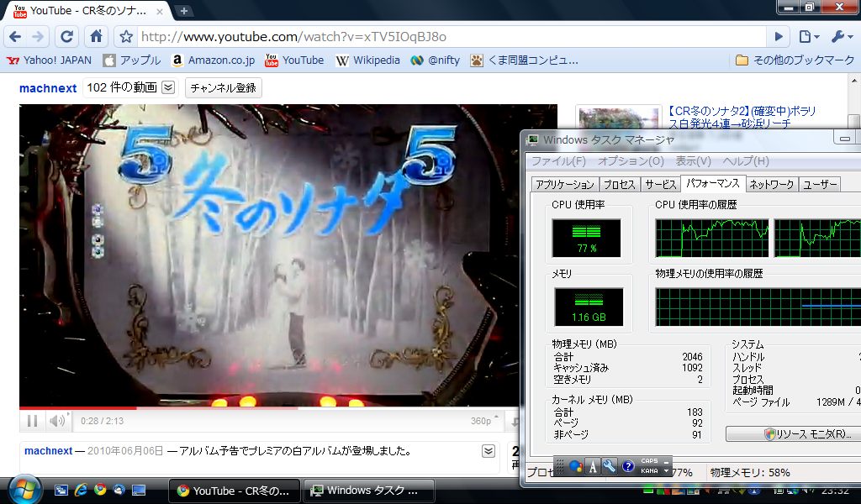
Task: Switch to プロセス tab
Action: point(620,185)
